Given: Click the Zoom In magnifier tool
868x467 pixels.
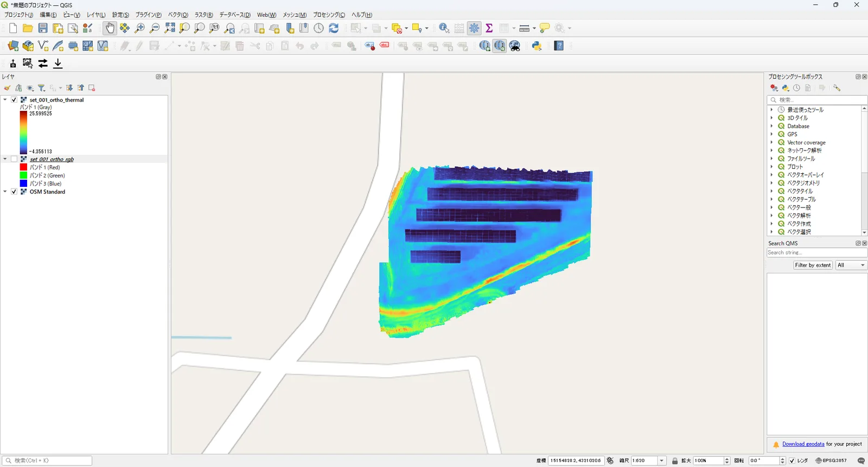Looking at the screenshot, I should point(140,28).
